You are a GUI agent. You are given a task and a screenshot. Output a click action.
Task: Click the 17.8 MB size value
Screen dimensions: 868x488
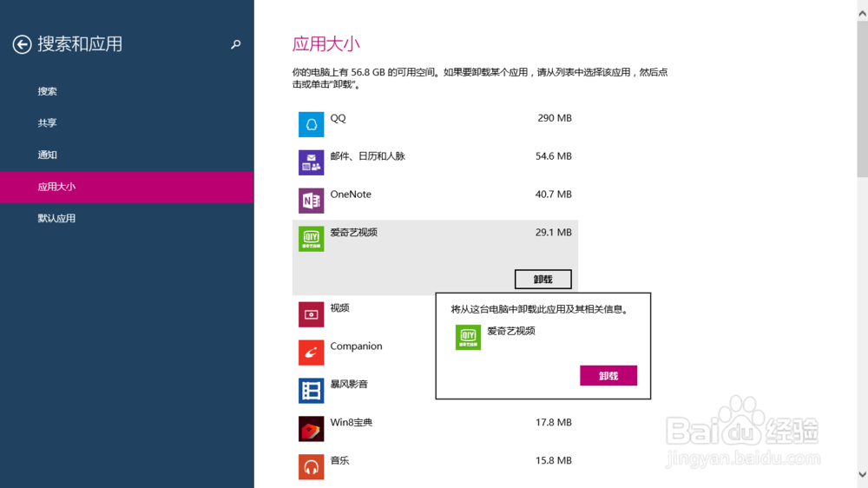pyautogui.click(x=554, y=423)
